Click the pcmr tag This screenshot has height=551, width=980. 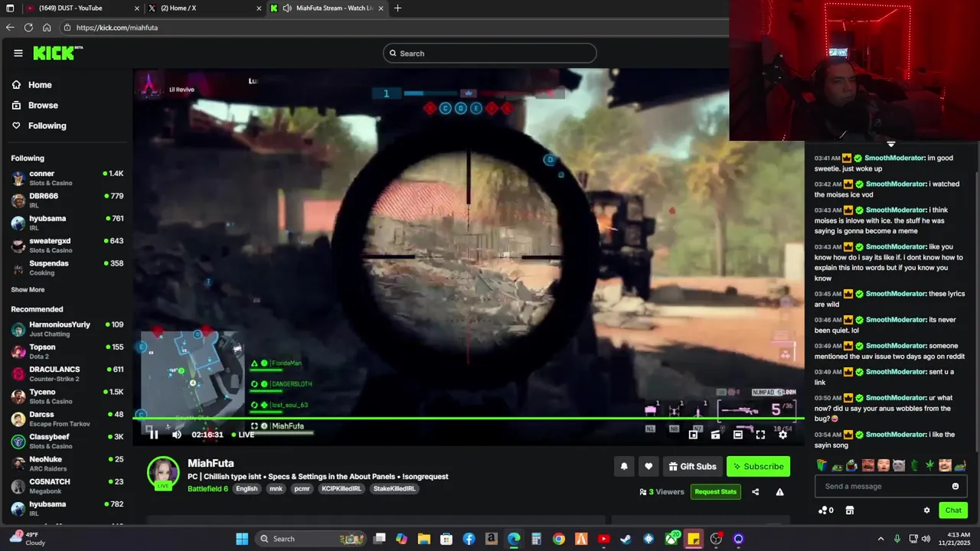[302, 489]
